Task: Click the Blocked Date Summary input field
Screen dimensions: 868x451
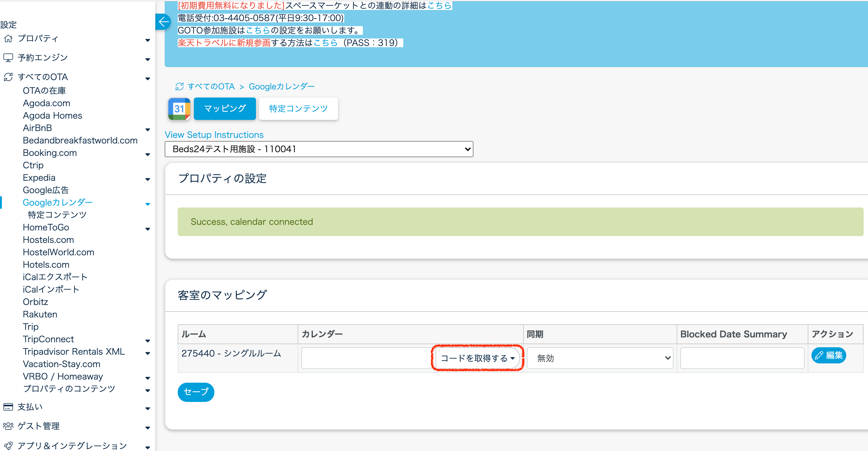Action: pyautogui.click(x=742, y=358)
